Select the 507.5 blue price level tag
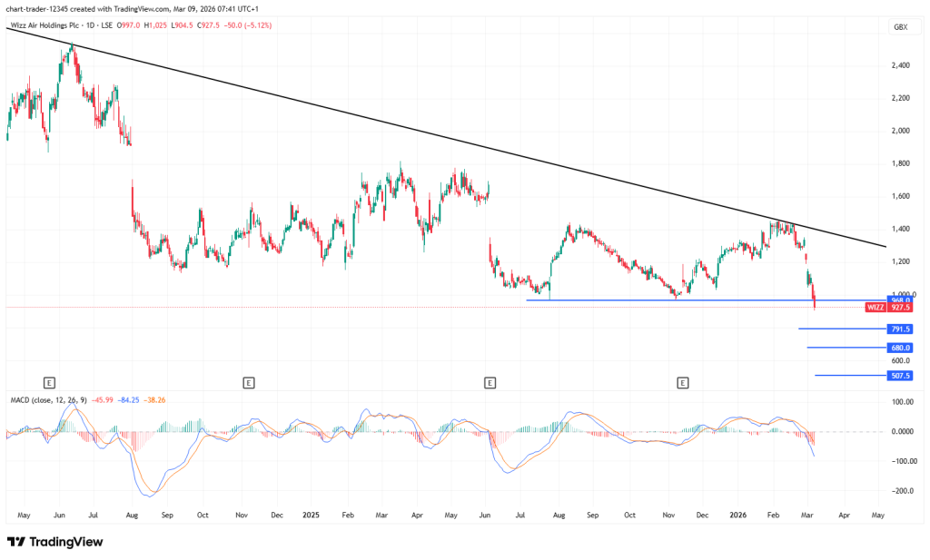The image size is (930, 560). [x=900, y=376]
